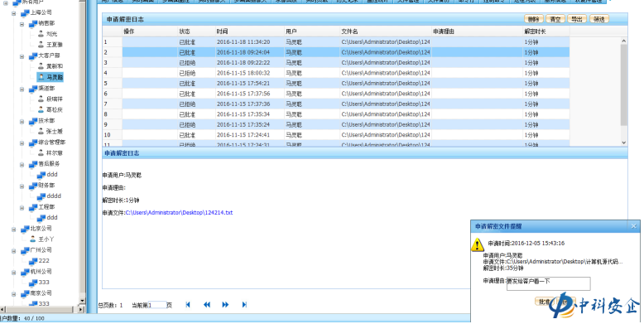Collapse the 上海公司 tree node
The image size is (644, 324).
(13, 13)
